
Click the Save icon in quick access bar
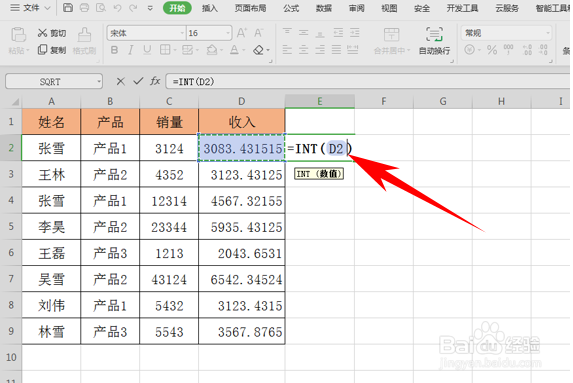(68, 8)
